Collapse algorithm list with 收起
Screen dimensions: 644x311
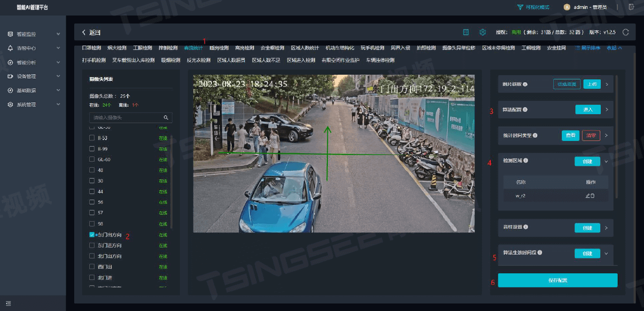614,48
